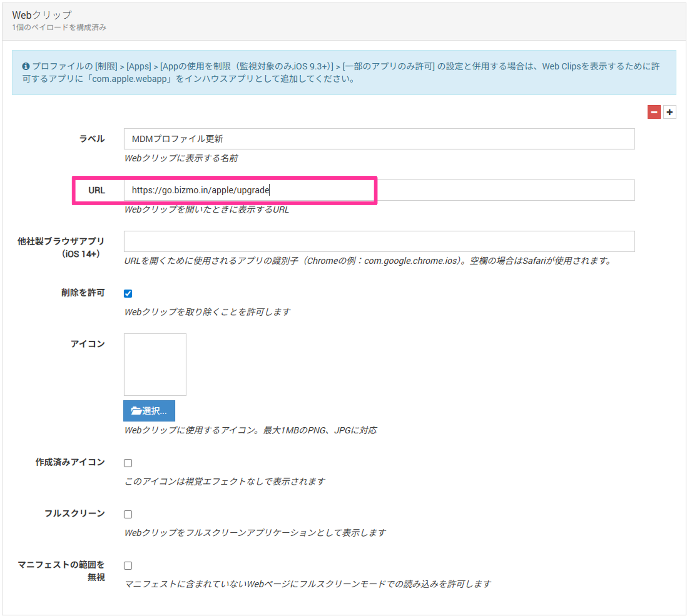The width and height of the screenshot is (687, 616).
Task: Click the Webクリップ section header title
Action: tap(42, 15)
